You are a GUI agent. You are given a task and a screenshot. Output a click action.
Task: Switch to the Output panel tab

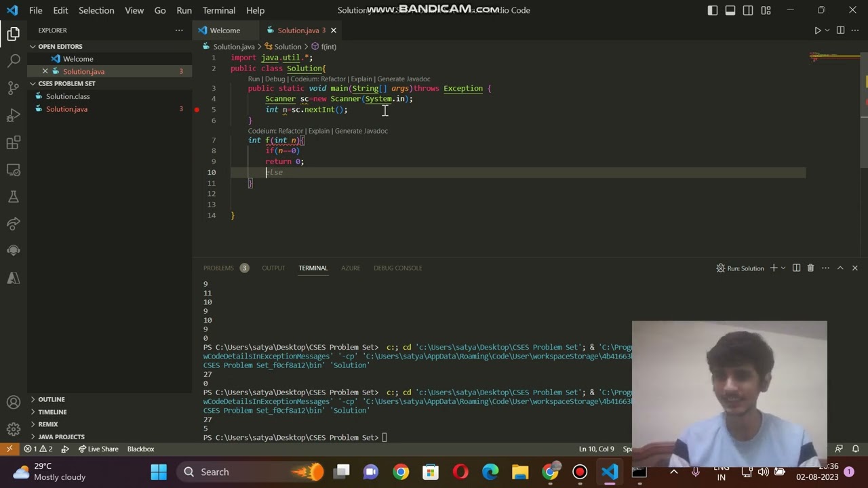273,268
